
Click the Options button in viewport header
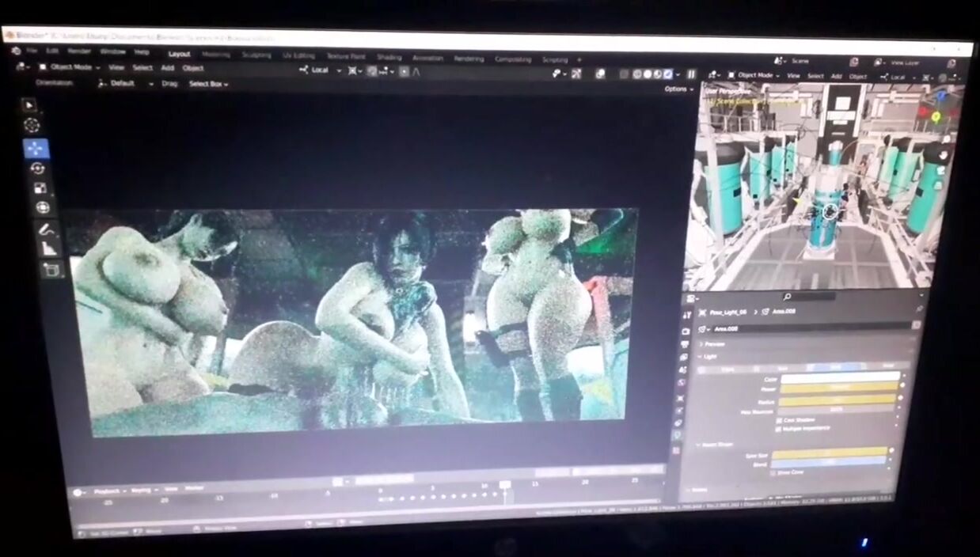pyautogui.click(x=678, y=89)
